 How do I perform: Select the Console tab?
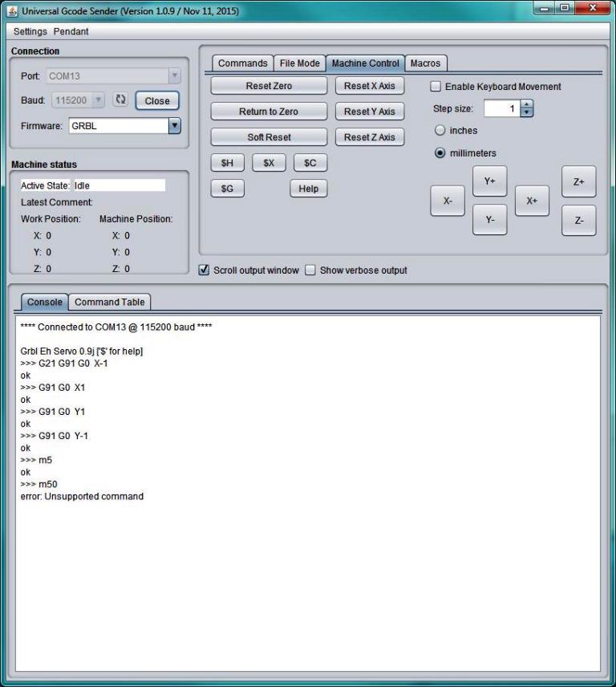tap(45, 302)
